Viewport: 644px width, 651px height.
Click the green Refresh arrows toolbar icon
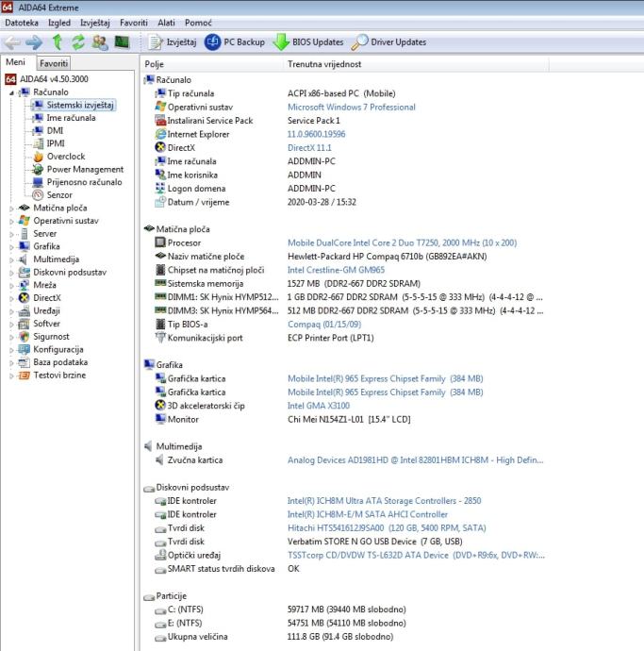tap(78, 42)
